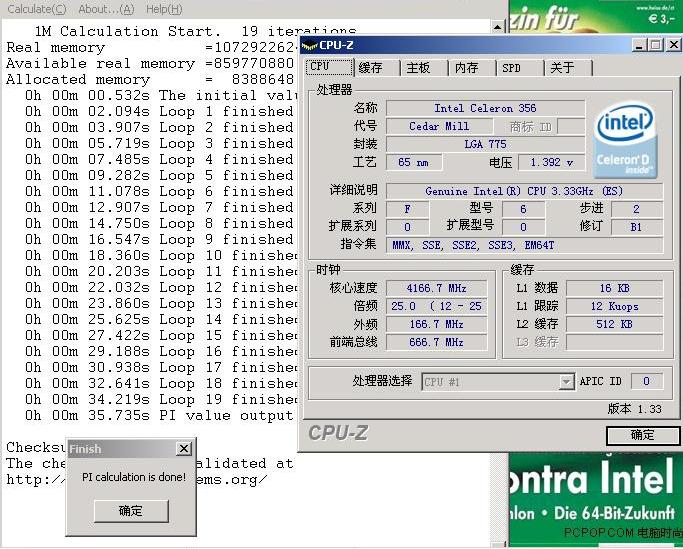Open the Help(H) menu
The height and width of the screenshot is (549, 683).
click(x=164, y=9)
